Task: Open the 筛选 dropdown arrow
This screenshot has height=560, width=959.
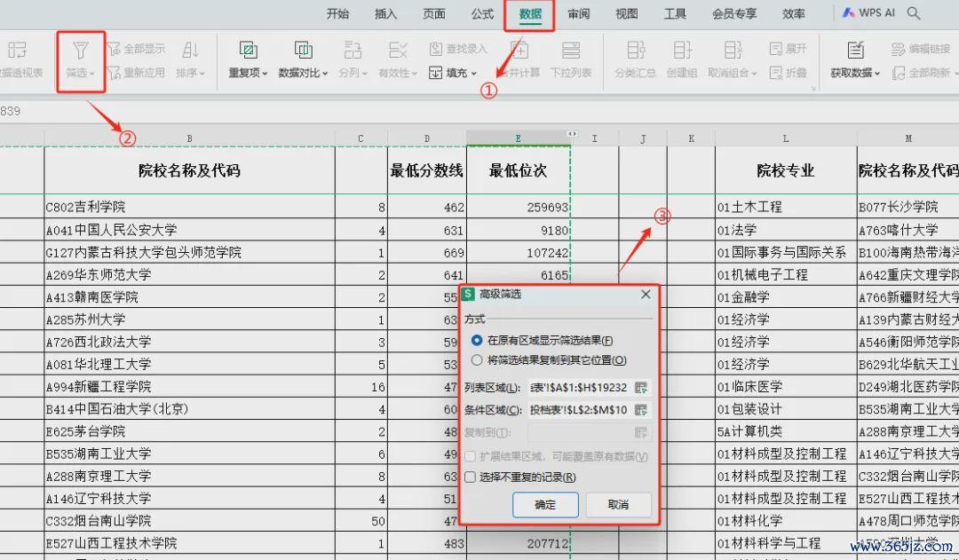Action: [91, 74]
